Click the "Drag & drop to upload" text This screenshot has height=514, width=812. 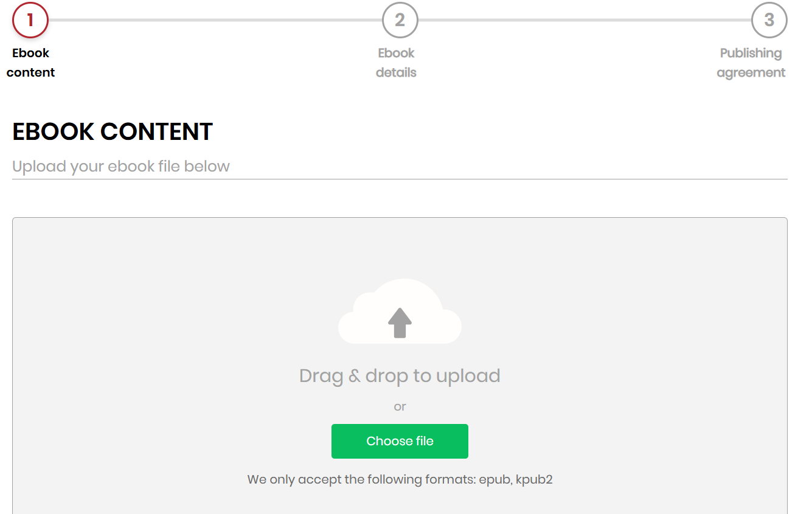(400, 376)
